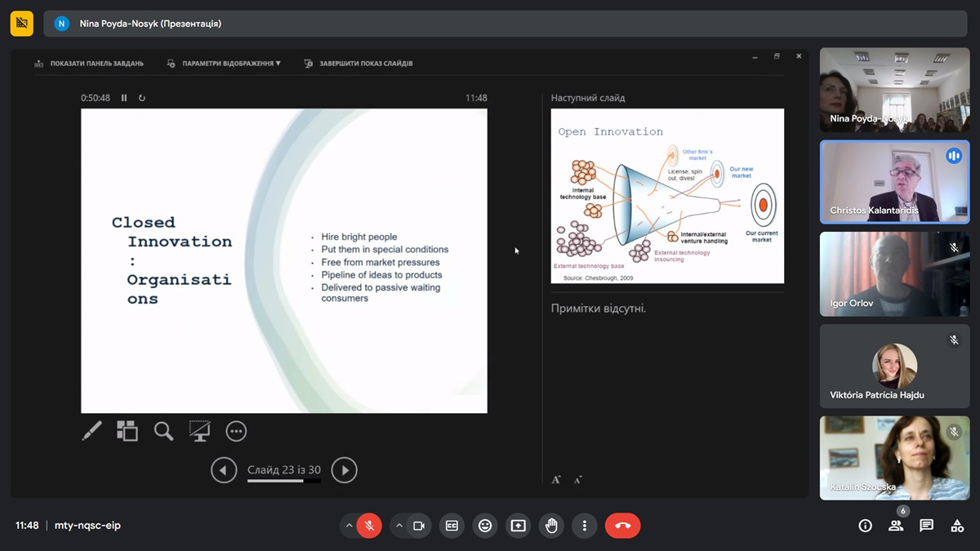Open the see all slides grid icon
The image size is (980, 551).
(x=127, y=431)
